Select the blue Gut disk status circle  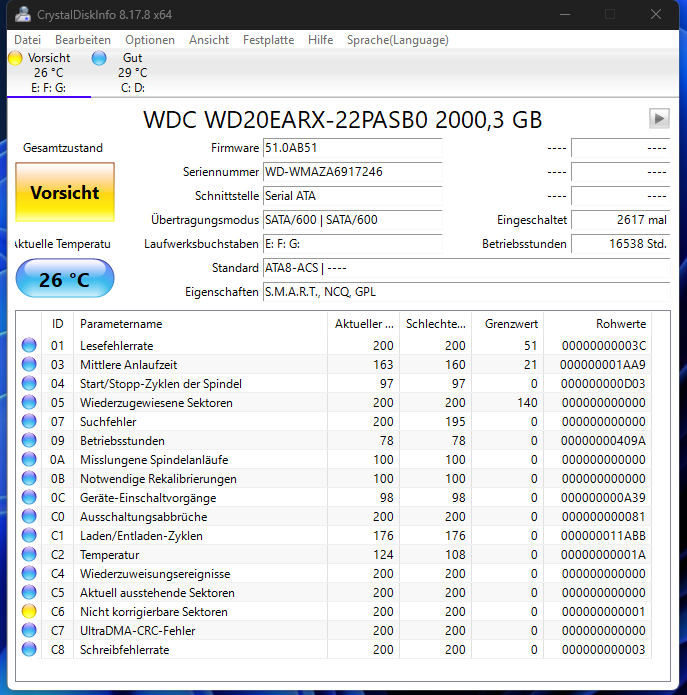pos(99,58)
